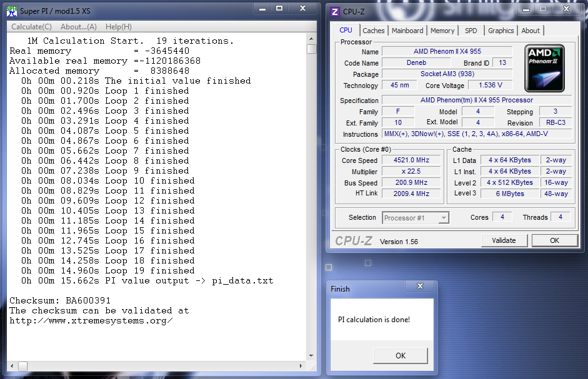Click the 'Version 1.56' label in CPU-Z
Image resolution: width=588 pixels, height=379 pixels.
coord(399,242)
